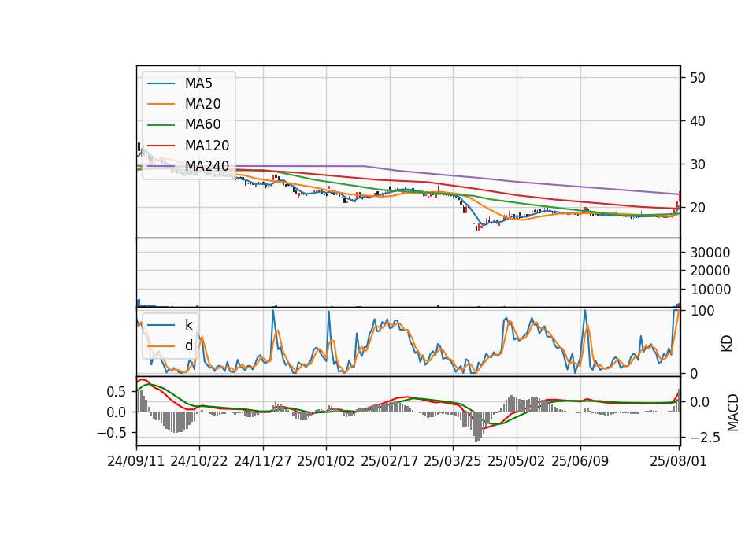The image size is (756, 543).
Task: Click the MA240 legend label
Action: 207,166
